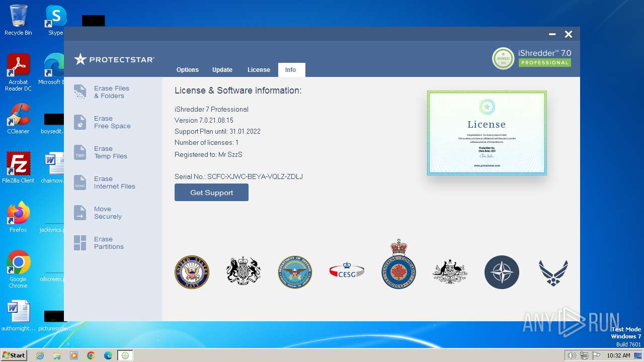Open Chrome from the taskbar

91,355
